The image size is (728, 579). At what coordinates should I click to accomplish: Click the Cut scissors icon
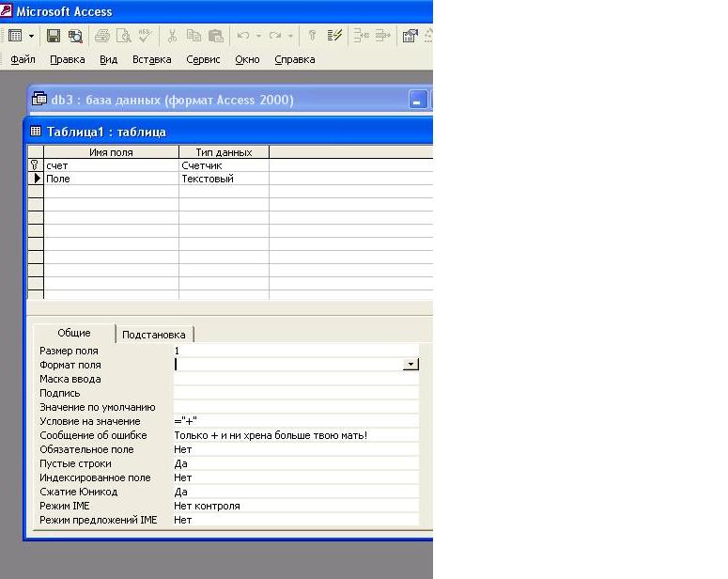[x=172, y=36]
